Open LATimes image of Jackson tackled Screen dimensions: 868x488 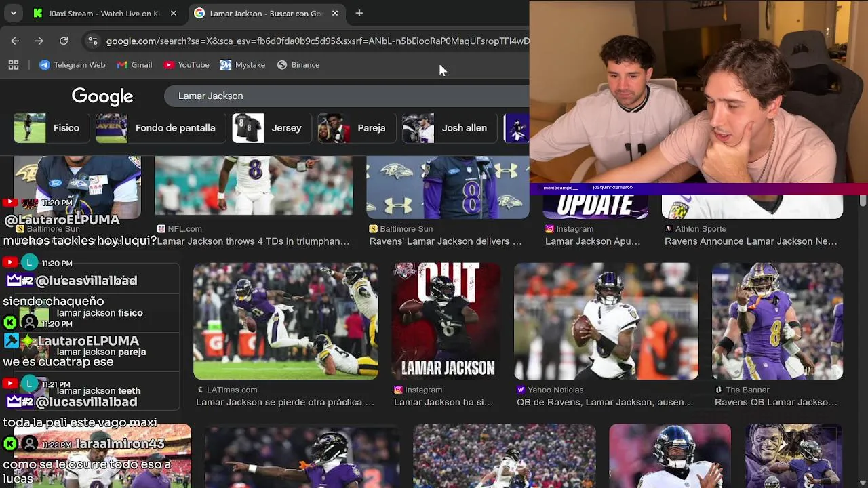point(285,321)
